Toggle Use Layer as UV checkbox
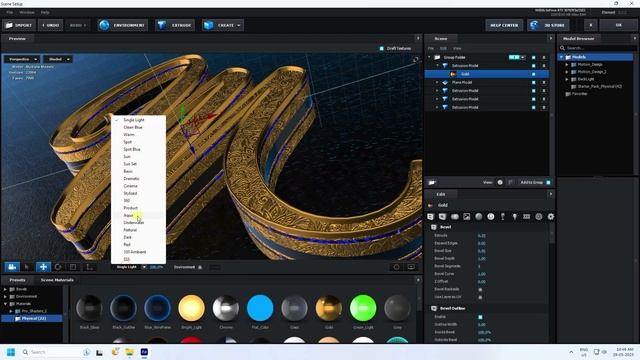 point(480,297)
